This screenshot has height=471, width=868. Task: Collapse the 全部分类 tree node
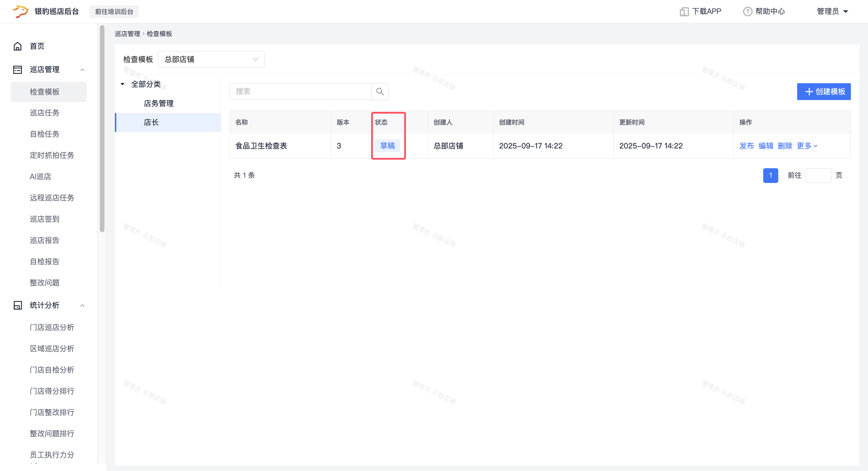[x=123, y=84]
